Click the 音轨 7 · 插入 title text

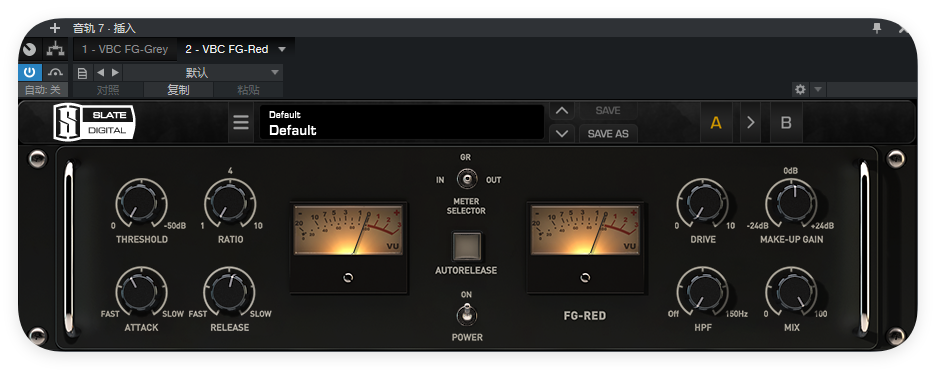(104, 28)
